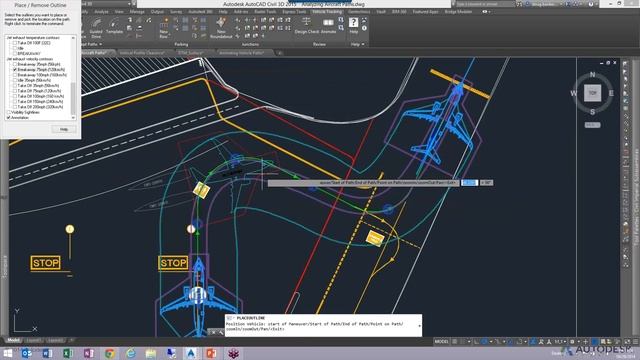This screenshot has width=640, height=360.
Task: Open Internet Explorer from the taskbar
Action: [x=130, y=353]
